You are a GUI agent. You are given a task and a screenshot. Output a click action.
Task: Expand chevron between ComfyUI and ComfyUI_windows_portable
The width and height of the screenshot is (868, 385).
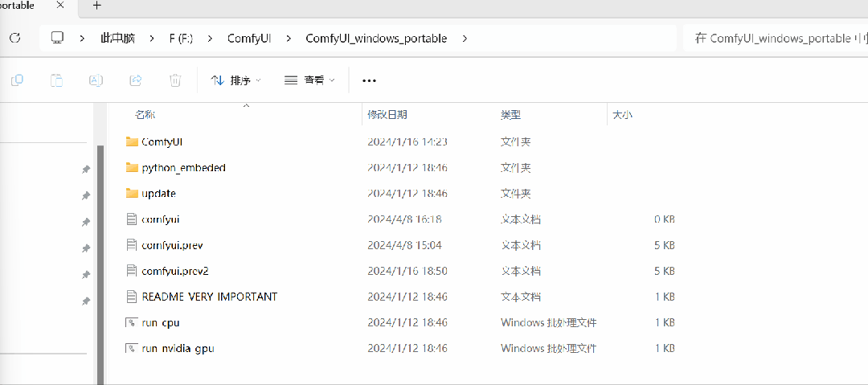tap(289, 39)
